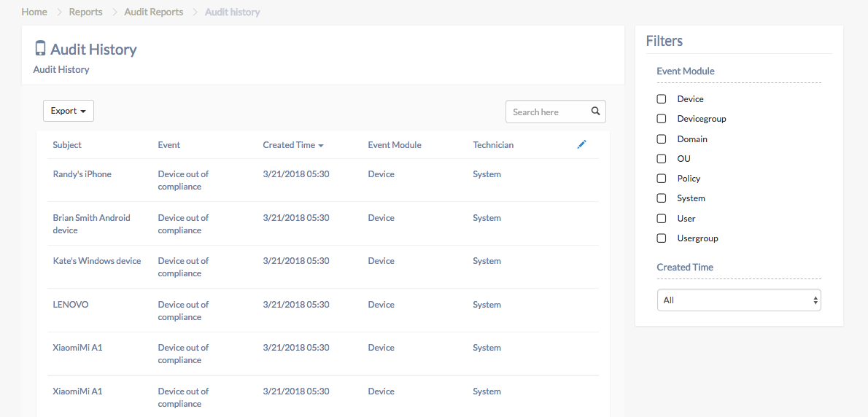Screen dimensions: 868x417
Task: Tick the Policy event module checkbox
Action: click(661, 179)
